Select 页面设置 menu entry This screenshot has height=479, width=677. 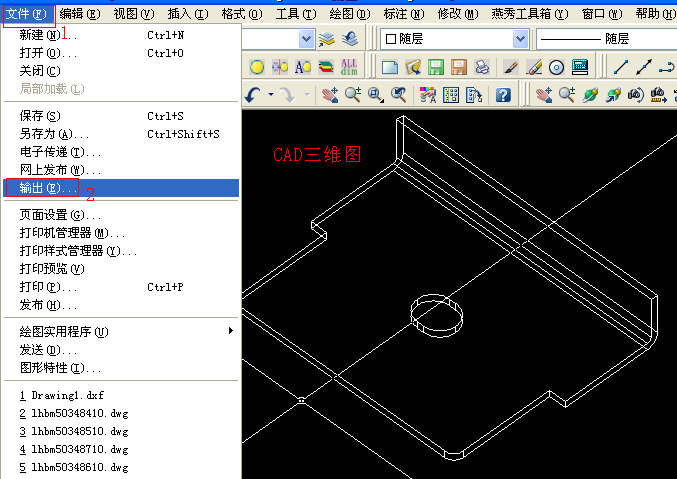click(121, 215)
